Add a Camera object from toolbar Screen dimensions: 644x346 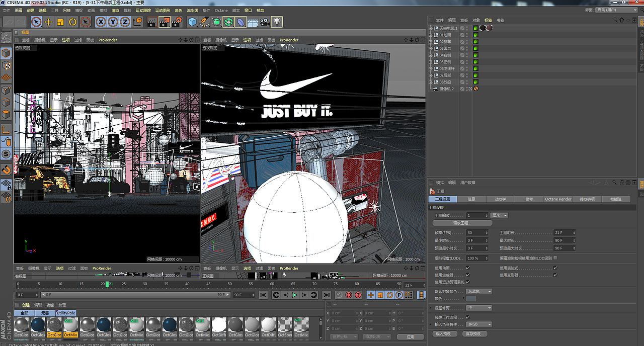click(265, 22)
